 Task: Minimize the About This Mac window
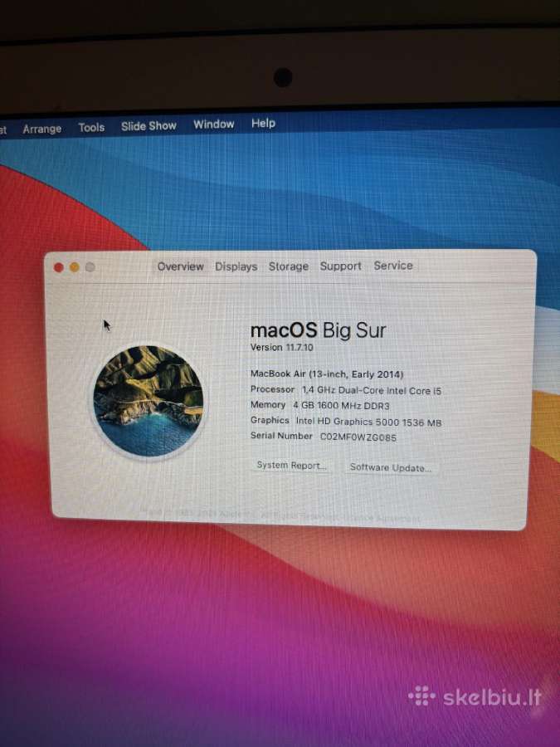point(75,268)
